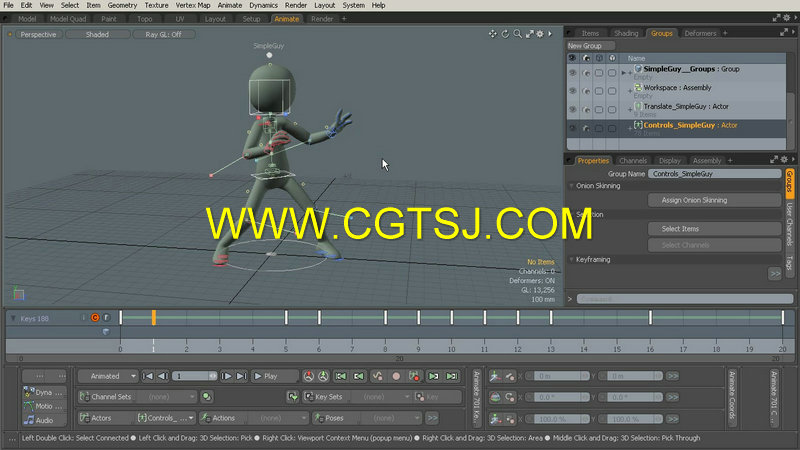Viewport: 800px width, 450px height.
Task: Toggle visibility eye for Controls_SimpleGuy
Action: click(572, 129)
